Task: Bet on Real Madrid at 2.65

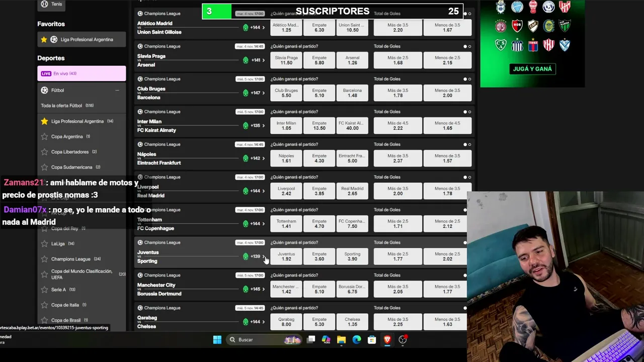Action: pos(352,191)
